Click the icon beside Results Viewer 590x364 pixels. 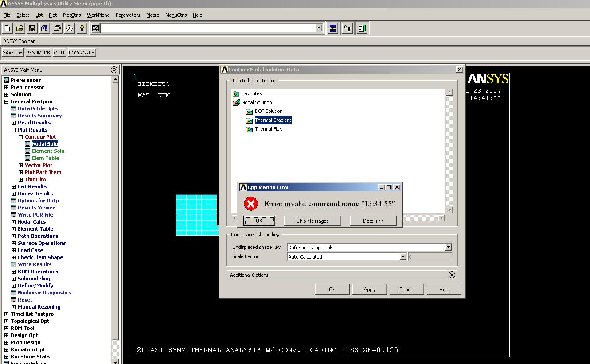13,208
